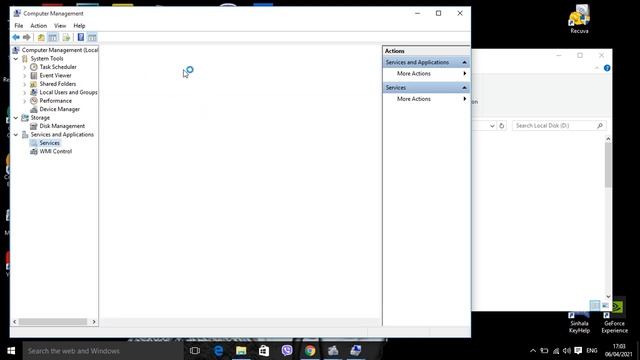
Task: Open Device Manager from the tree
Action: tap(60, 109)
